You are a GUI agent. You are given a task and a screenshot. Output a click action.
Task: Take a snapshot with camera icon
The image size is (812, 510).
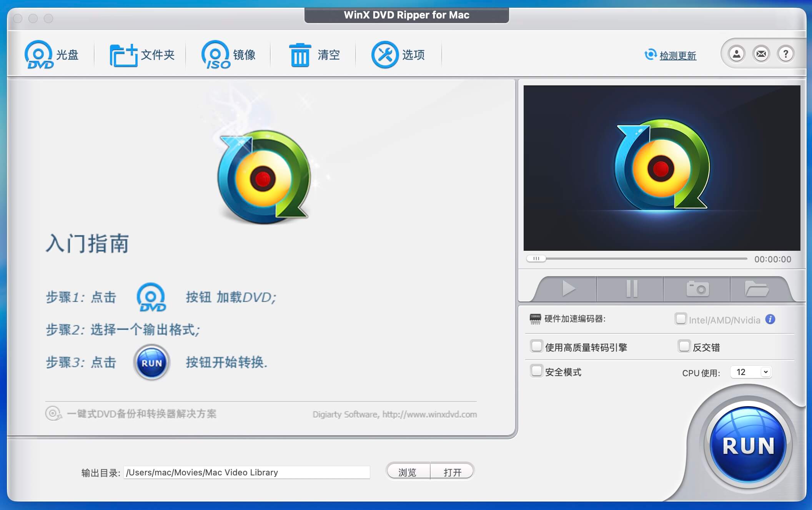tap(697, 289)
